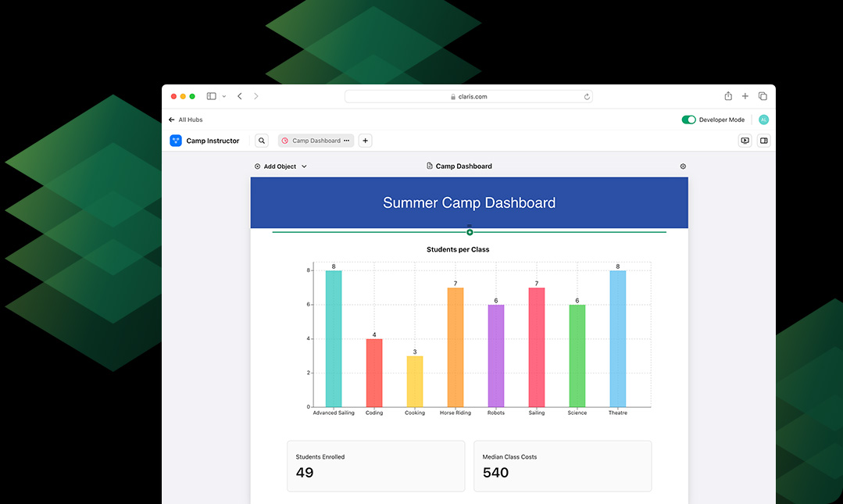Click the plus button to add a tab
843x504 pixels.
[366, 141]
